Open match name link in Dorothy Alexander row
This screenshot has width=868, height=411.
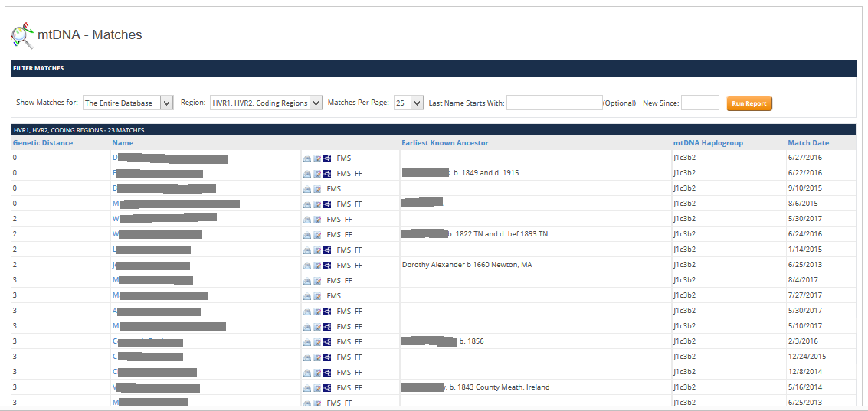tap(151, 266)
